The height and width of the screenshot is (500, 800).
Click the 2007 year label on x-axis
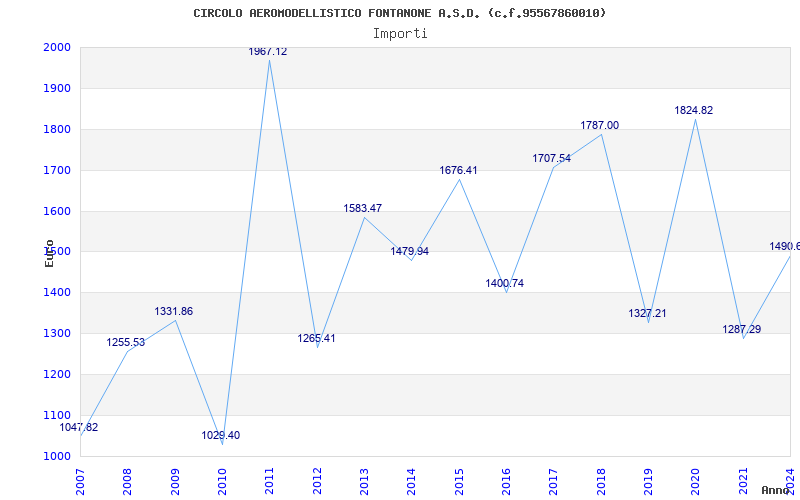pos(80,481)
